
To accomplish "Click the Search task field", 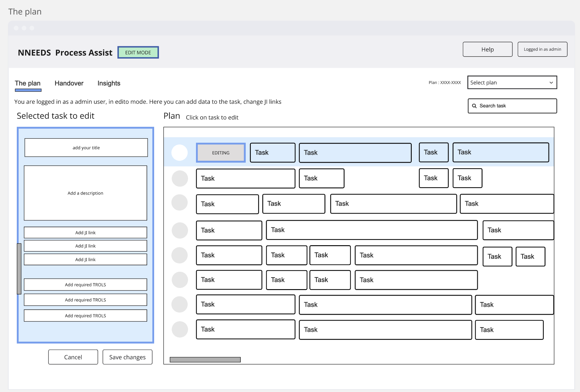I will (512, 106).
